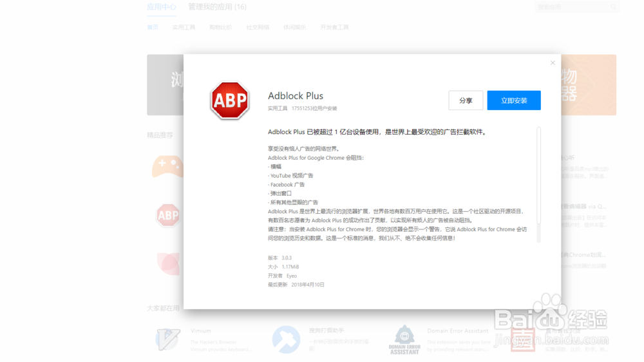This screenshot has width=644, height=362.
Task: Click the 弹出窗口 list line
Action: tap(279, 193)
